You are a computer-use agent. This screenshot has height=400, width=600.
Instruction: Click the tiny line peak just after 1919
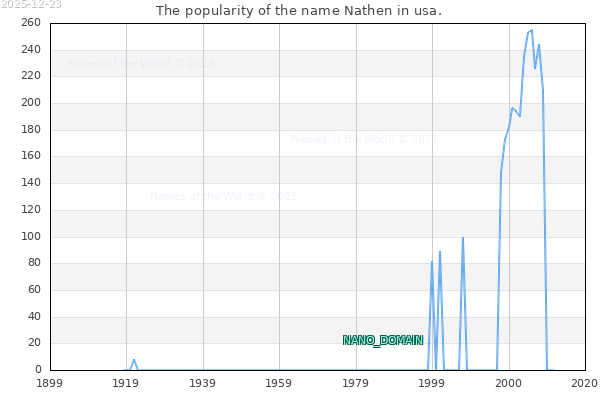(x=134, y=360)
